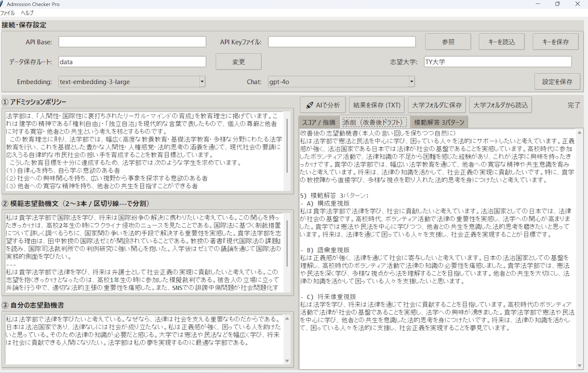
Task: Switch to the スコア / 指摘 tab
Action: (x=319, y=122)
